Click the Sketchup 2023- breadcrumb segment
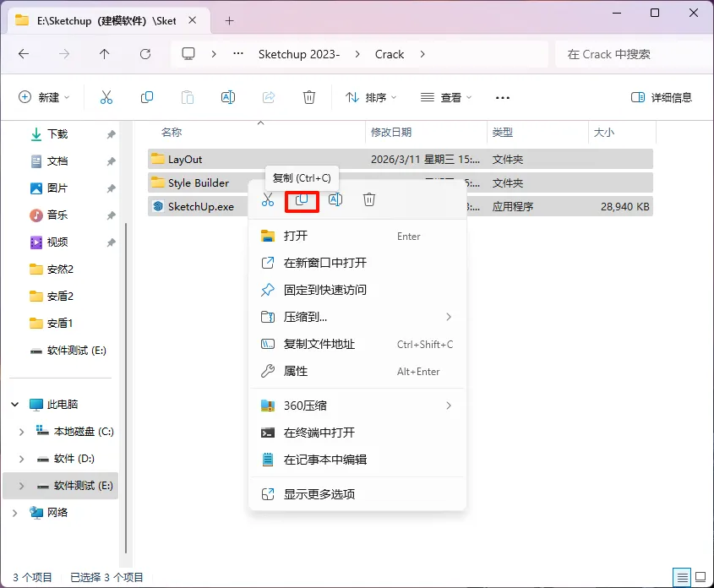714x588 pixels. click(299, 54)
